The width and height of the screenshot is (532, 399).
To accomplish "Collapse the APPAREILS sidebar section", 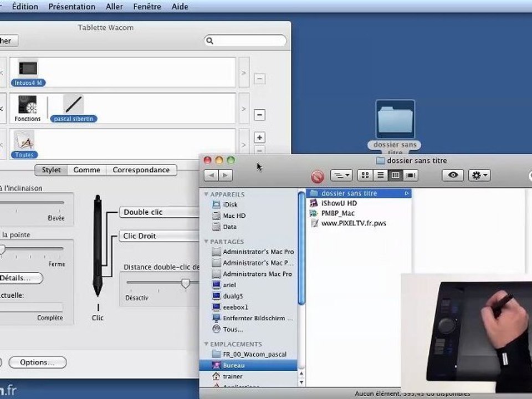I will click(206, 195).
